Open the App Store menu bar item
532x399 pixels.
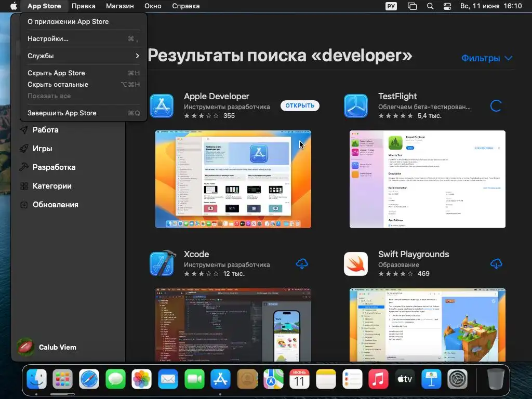point(44,6)
